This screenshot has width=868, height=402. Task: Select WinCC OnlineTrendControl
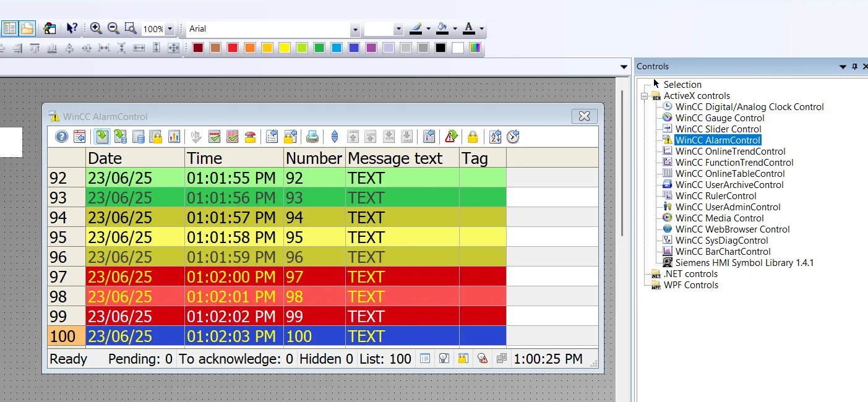coord(731,152)
